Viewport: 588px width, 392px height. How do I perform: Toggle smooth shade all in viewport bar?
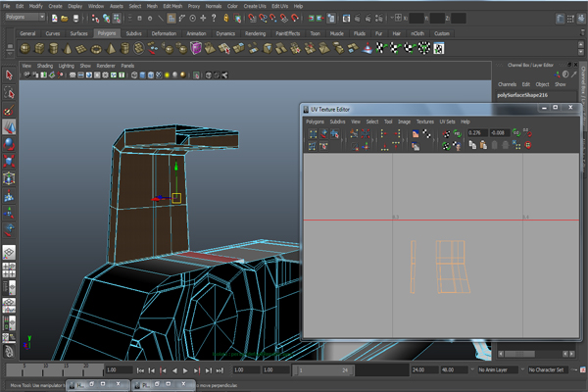[142, 75]
